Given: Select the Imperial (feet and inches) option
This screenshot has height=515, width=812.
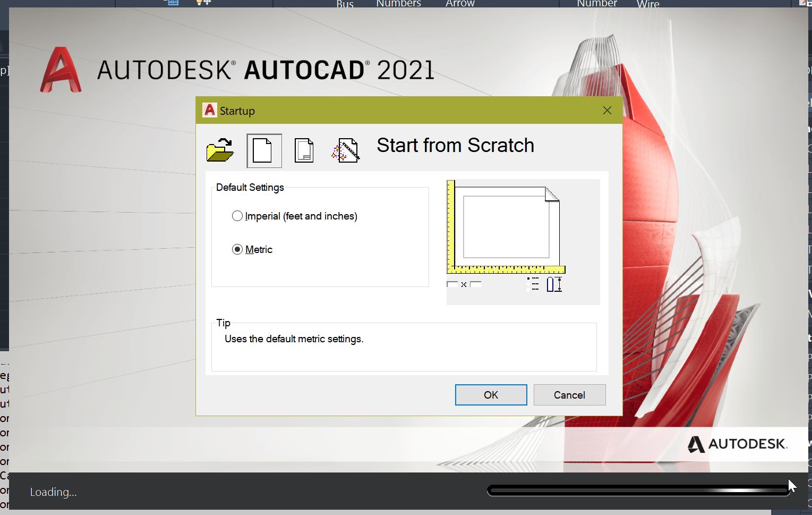Looking at the screenshot, I should click(295, 216).
